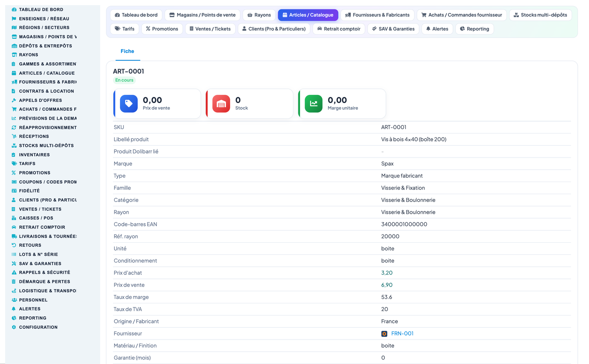589x364 pixels.
Task: Click the Rappels & Sécurité warning triangle icon
Action: point(14,272)
